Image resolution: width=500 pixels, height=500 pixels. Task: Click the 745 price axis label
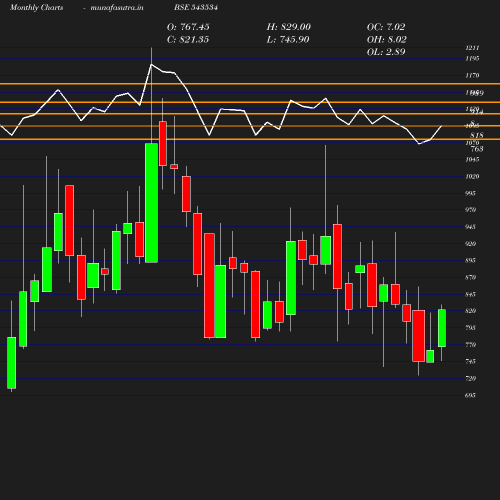470,362
